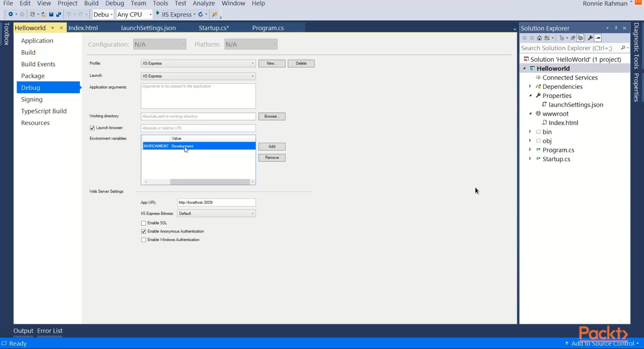
Task: Click the Save All icon
Action: [x=58, y=14]
